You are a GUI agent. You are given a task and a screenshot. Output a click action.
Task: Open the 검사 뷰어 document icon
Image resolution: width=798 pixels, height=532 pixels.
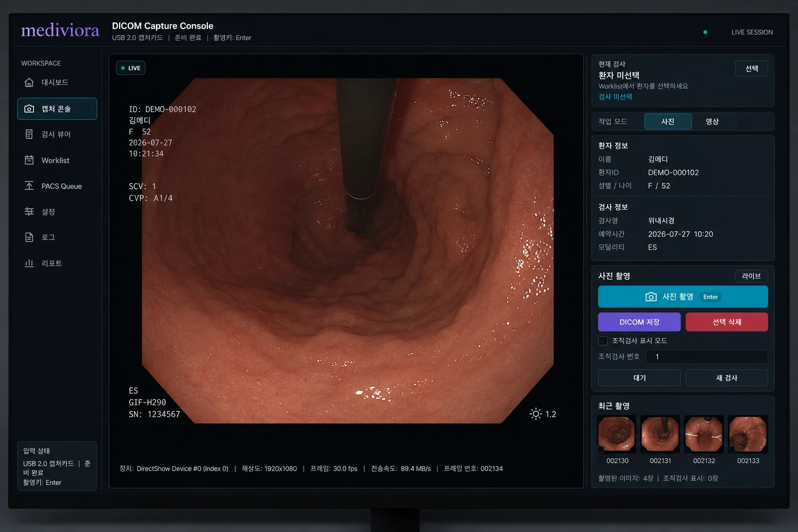point(29,134)
